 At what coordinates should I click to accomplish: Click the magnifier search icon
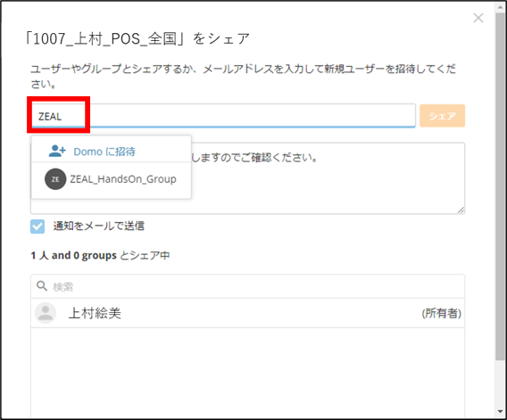click(42, 285)
